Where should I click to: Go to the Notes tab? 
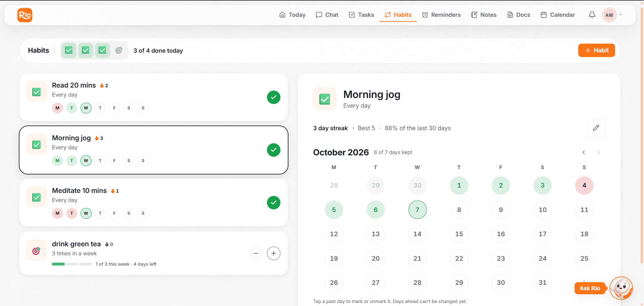coord(484,15)
